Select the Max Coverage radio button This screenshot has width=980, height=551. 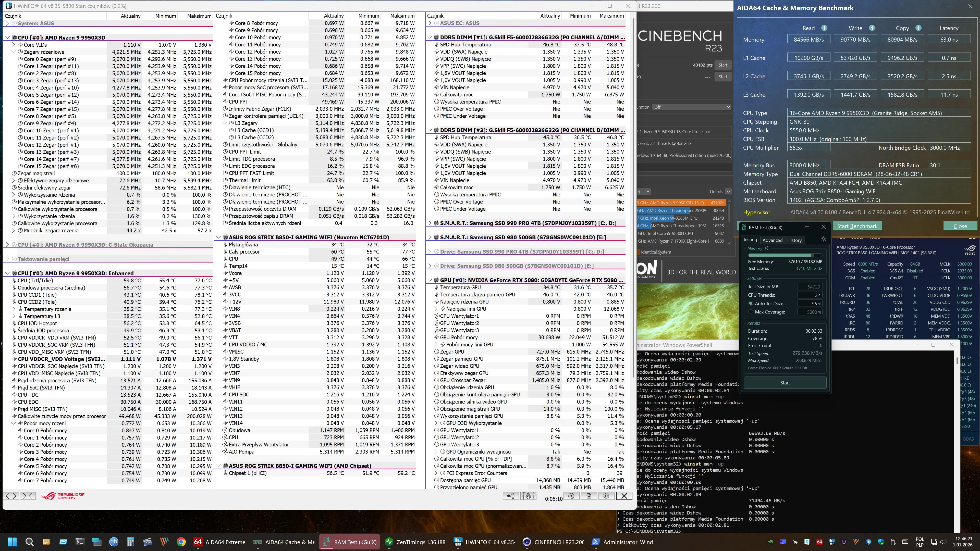point(751,312)
